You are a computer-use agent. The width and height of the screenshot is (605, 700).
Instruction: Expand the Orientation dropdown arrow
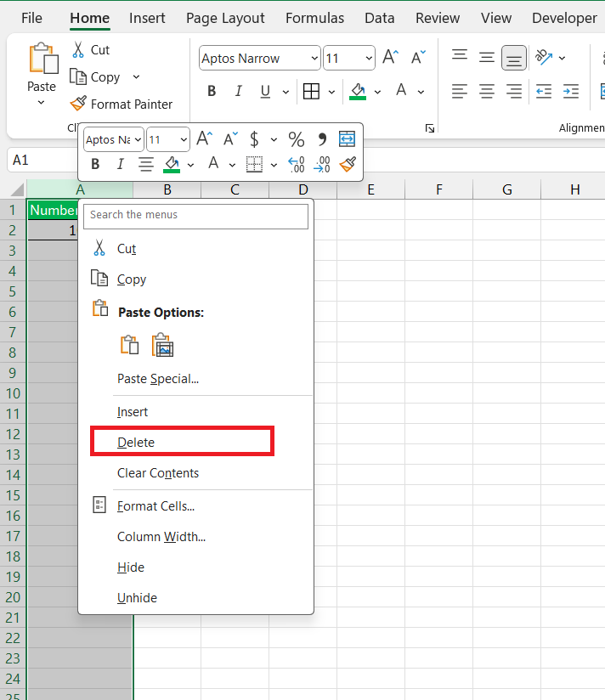pos(563,58)
